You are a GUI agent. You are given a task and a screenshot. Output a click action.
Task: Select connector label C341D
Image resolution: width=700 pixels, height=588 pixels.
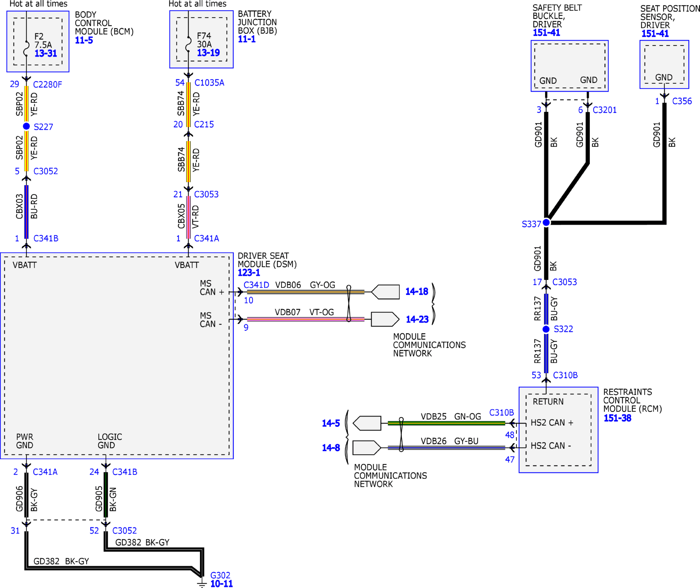[x=256, y=285]
